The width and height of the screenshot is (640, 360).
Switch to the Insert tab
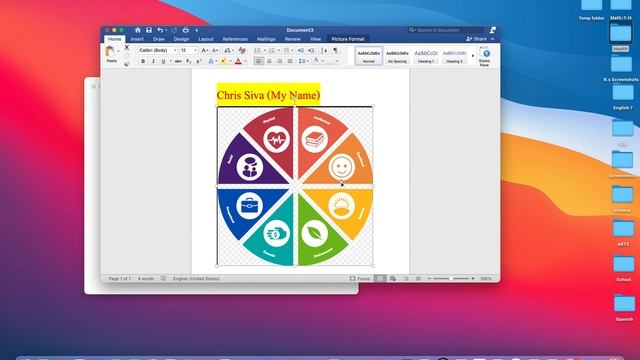click(x=137, y=39)
